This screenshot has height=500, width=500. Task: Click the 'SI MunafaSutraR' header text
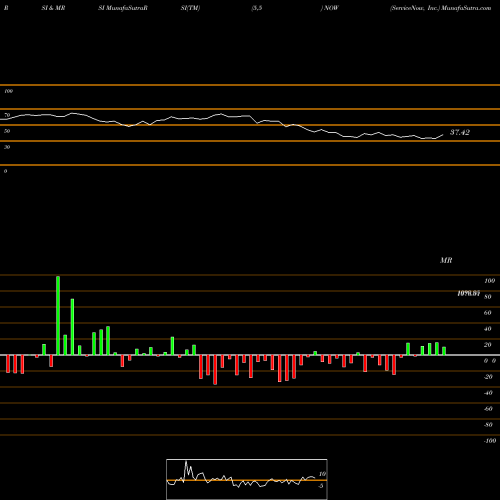[123, 8]
